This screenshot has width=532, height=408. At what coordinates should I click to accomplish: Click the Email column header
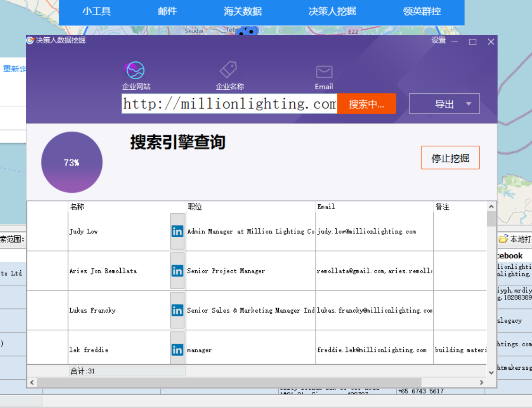(374, 207)
